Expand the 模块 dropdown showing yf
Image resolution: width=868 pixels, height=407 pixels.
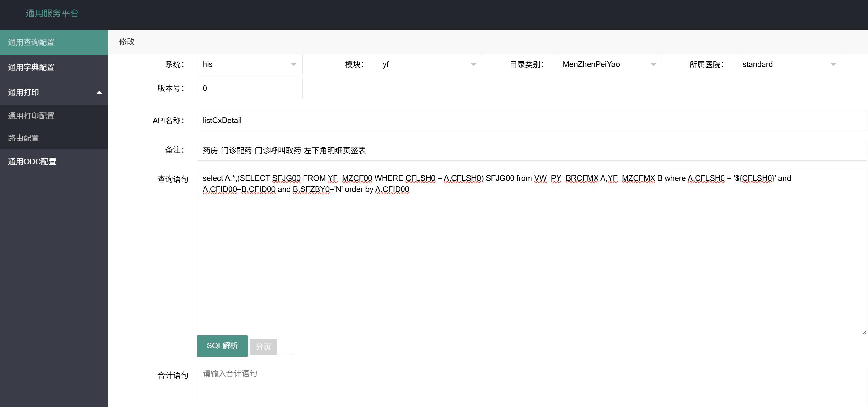(x=429, y=64)
